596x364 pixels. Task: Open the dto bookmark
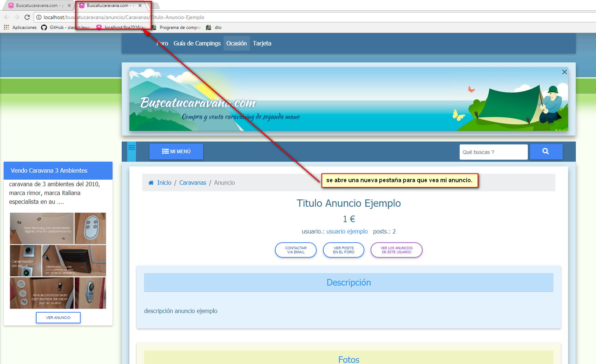(x=214, y=27)
